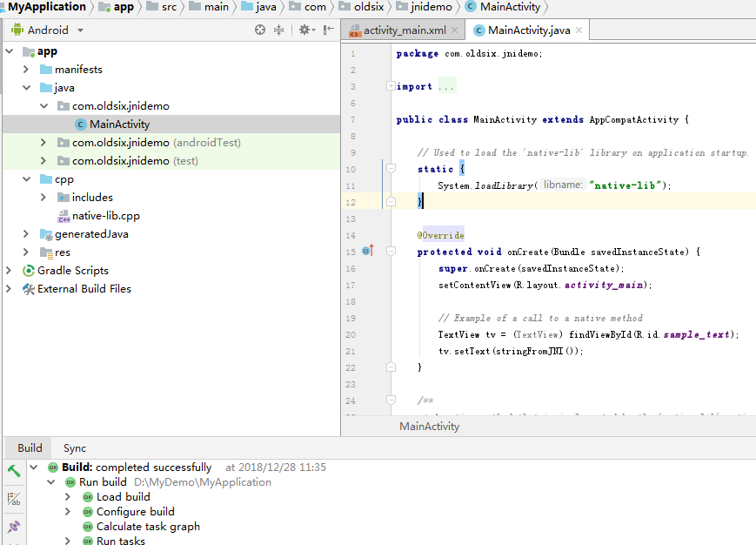Click the res folder icon
Image resolution: width=756 pixels, height=545 pixels.
point(46,252)
